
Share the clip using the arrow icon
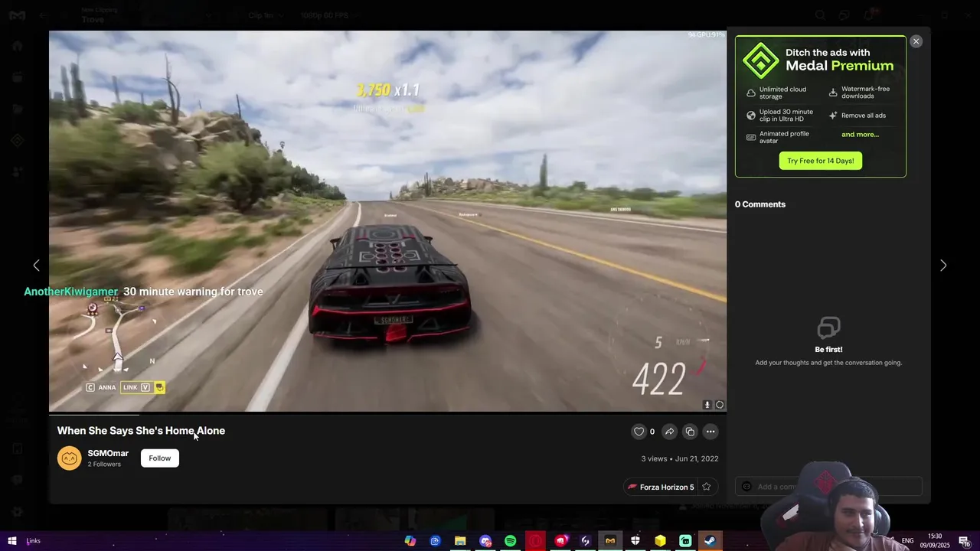669,432
